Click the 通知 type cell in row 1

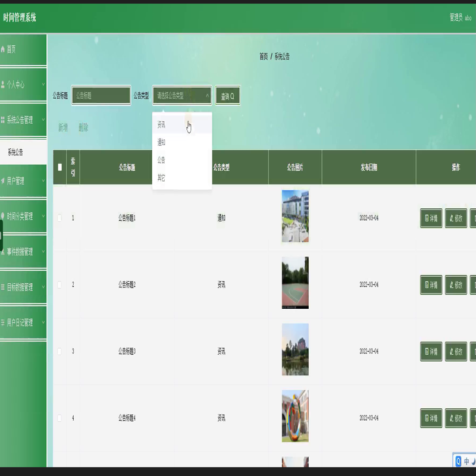tap(221, 218)
